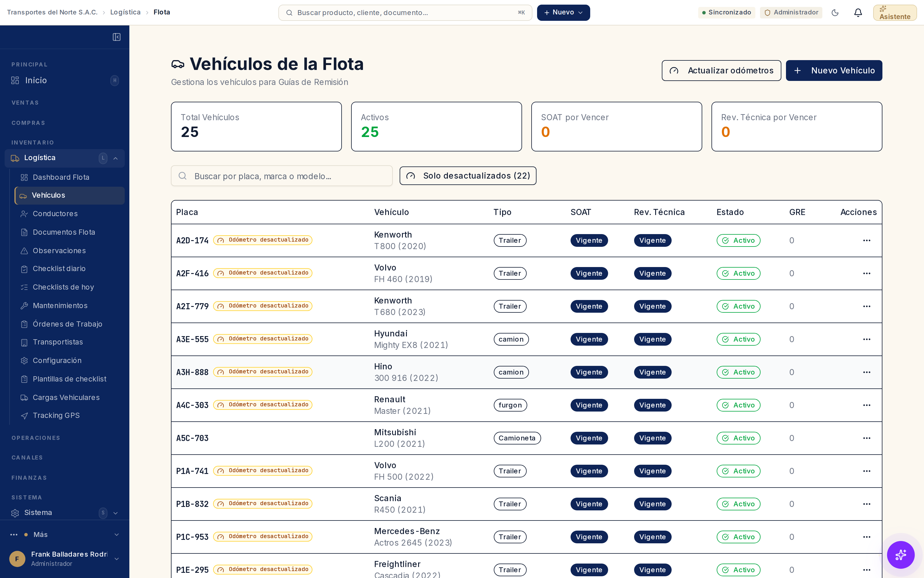Collapse the Logística section chevron
Image resolution: width=924 pixels, height=578 pixels.
click(115, 158)
